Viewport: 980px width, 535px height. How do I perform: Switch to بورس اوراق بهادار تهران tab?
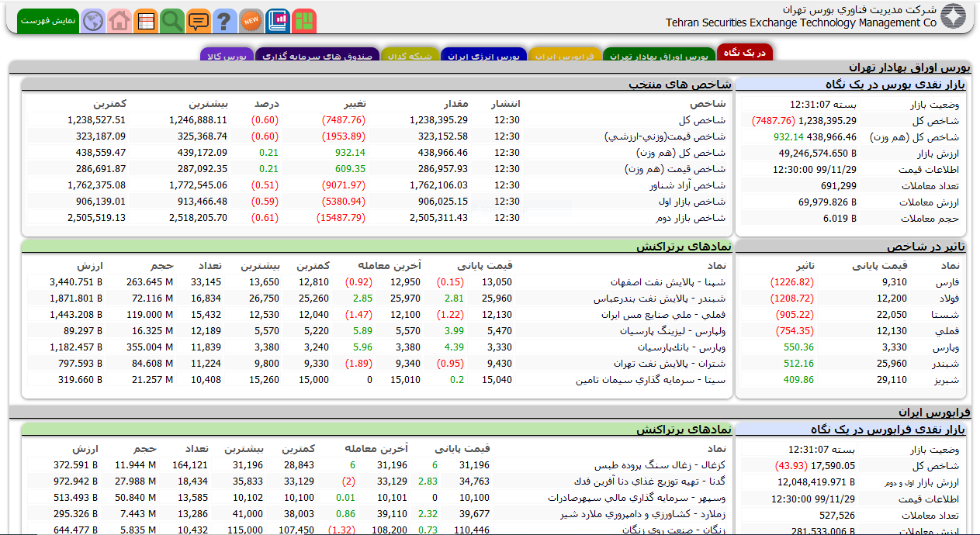(x=659, y=56)
